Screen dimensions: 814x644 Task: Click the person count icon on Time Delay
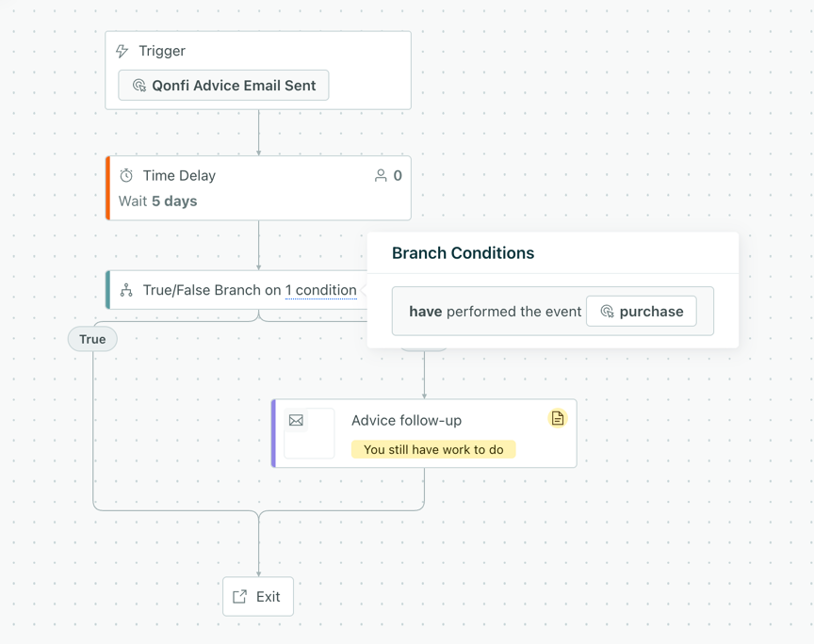click(x=381, y=175)
